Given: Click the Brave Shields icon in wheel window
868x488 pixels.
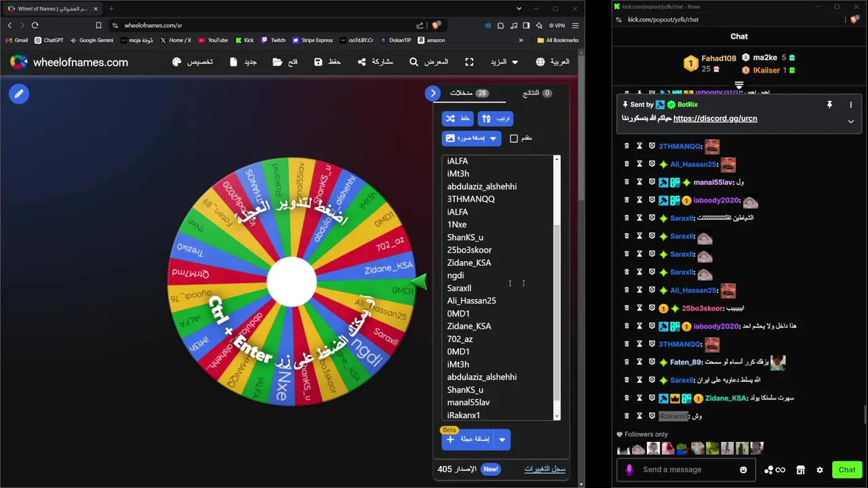Looking at the screenshot, I should tap(437, 25).
